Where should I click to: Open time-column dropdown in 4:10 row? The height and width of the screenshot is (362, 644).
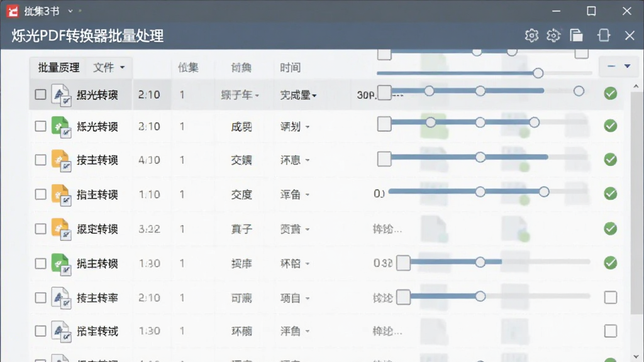(x=294, y=160)
